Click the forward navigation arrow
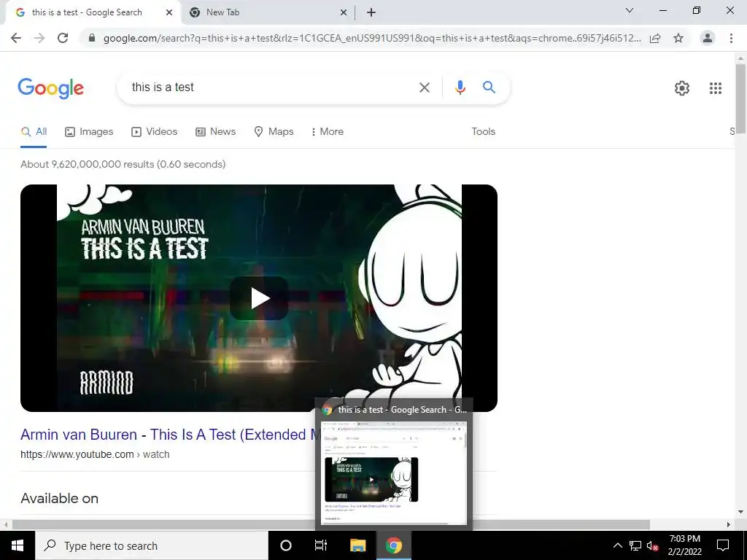Image resolution: width=747 pixels, height=560 pixels. (39, 38)
